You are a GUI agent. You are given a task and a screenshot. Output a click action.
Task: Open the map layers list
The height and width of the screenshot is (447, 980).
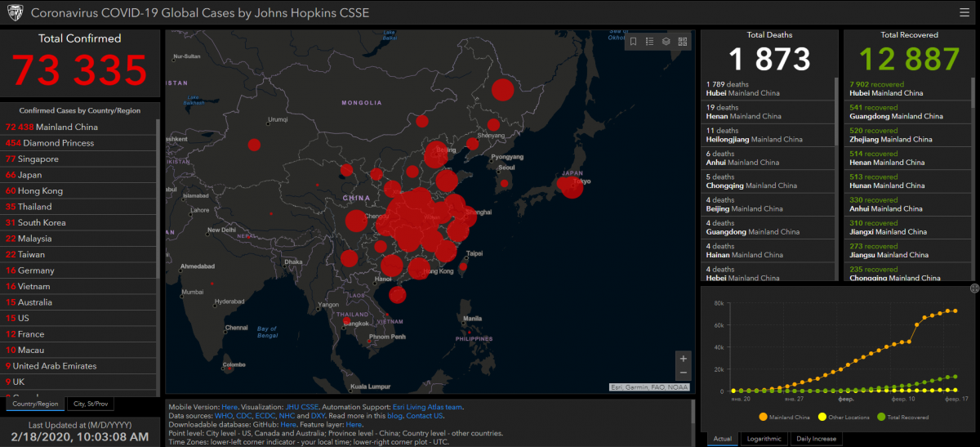[x=666, y=42]
